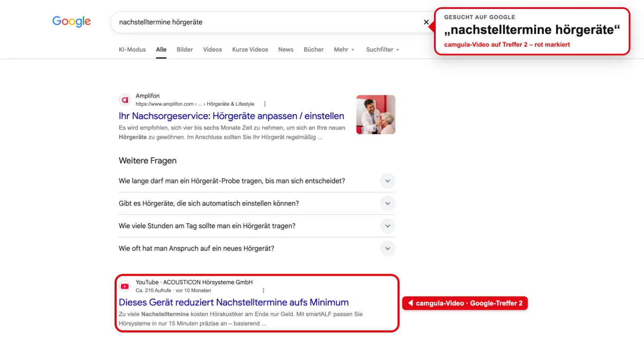Open the Mehr dropdown menu
This screenshot has width=644, height=338.
point(344,49)
